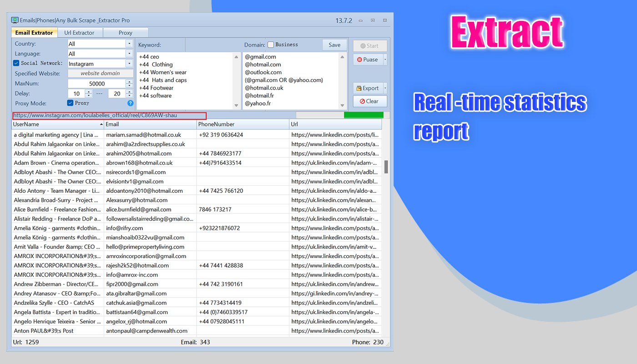Toggle the Social Network checkbox

[x=16, y=63]
